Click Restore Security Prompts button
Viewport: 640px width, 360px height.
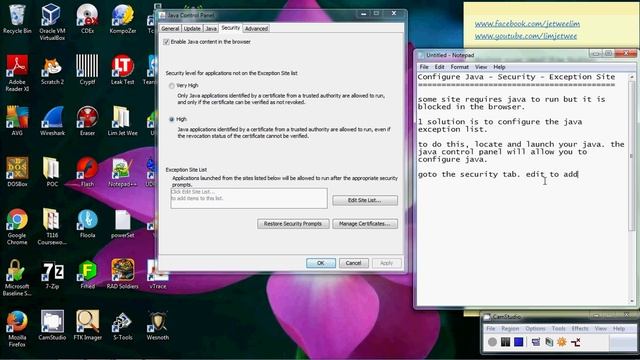click(293, 224)
